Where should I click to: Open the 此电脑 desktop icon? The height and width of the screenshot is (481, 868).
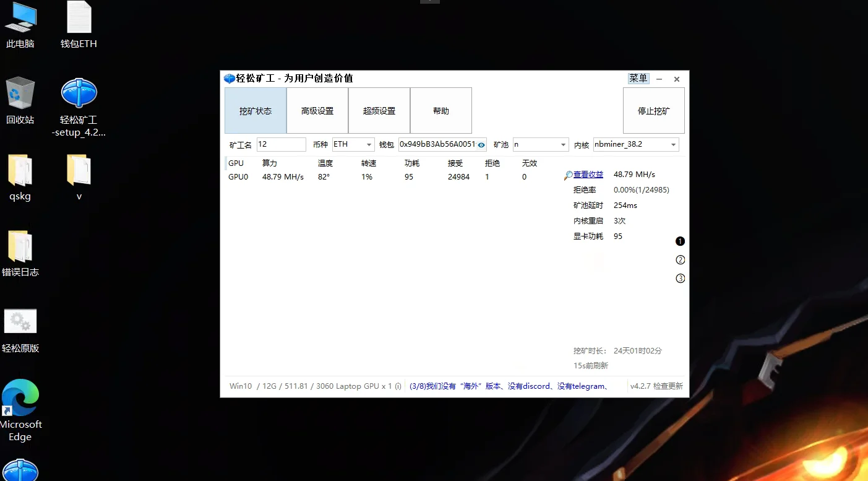[x=20, y=25]
